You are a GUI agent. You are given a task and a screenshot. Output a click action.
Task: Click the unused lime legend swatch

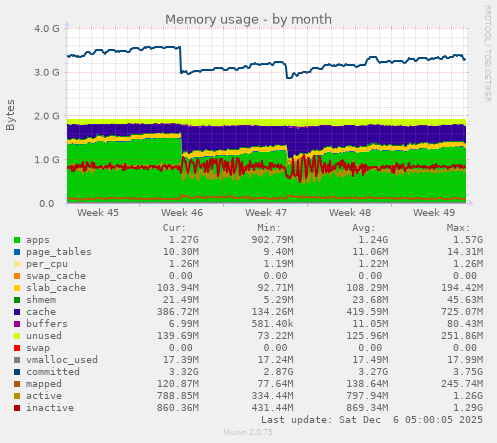17,336
